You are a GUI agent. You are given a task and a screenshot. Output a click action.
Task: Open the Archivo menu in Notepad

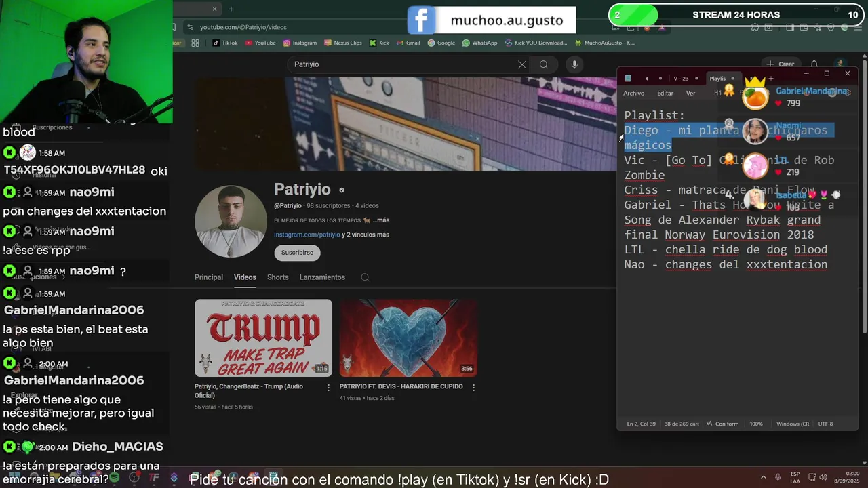tap(634, 94)
